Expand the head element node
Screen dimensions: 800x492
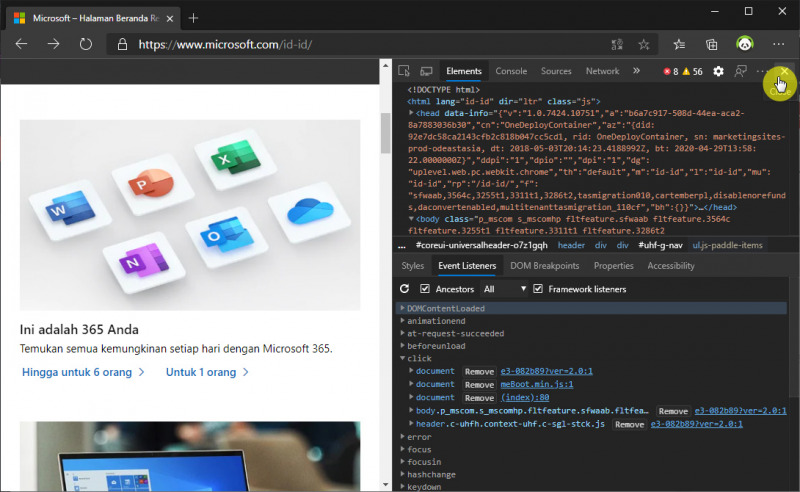[411, 113]
